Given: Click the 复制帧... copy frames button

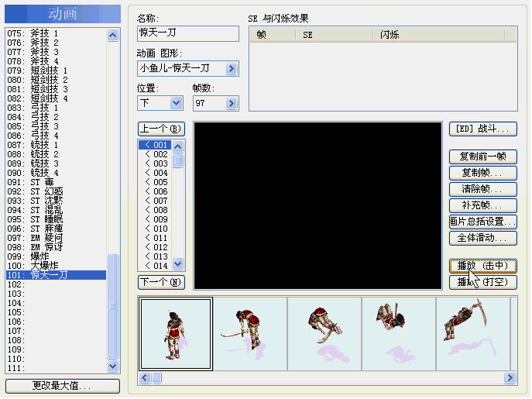Looking at the screenshot, I should [482, 173].
